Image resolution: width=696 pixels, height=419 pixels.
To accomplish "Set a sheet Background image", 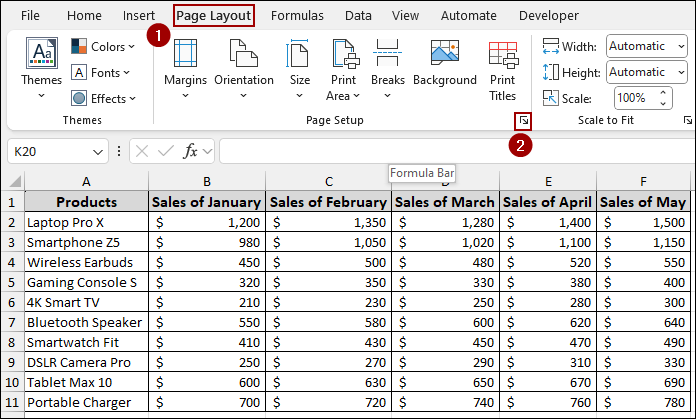I will tap(444, 62).
